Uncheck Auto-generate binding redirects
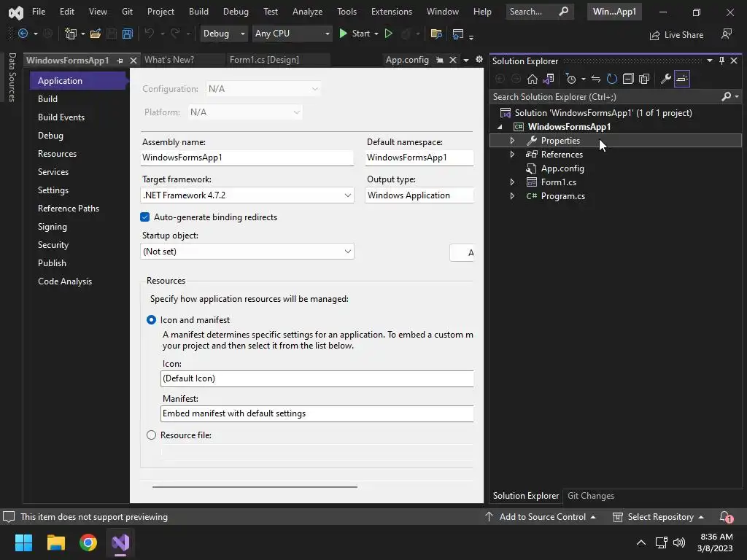This screenshot has width=747, height=560. click(145, 217)
